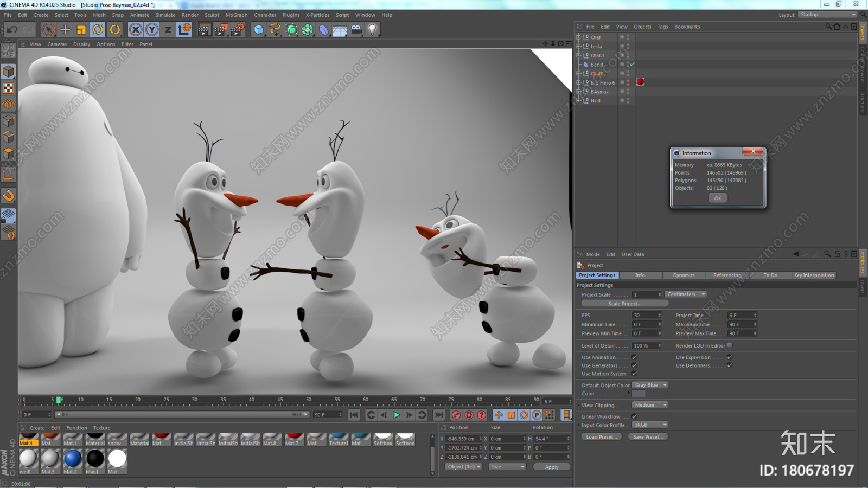Open Default Object Color Gray-Blue dropdown

650,385
